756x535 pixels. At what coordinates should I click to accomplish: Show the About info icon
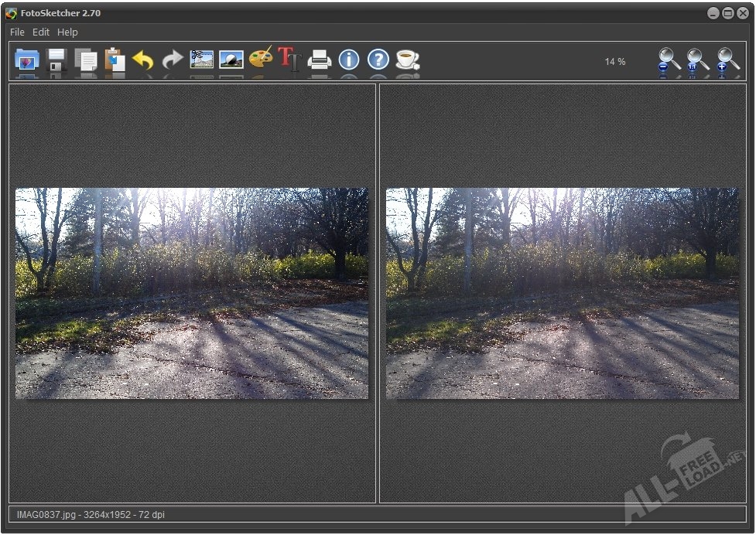[349, 60]
